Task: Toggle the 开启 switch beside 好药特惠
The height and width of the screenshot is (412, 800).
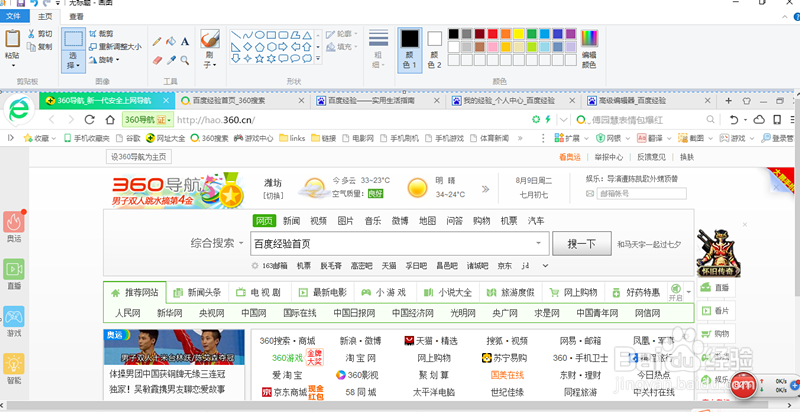Action: [675, 292]
